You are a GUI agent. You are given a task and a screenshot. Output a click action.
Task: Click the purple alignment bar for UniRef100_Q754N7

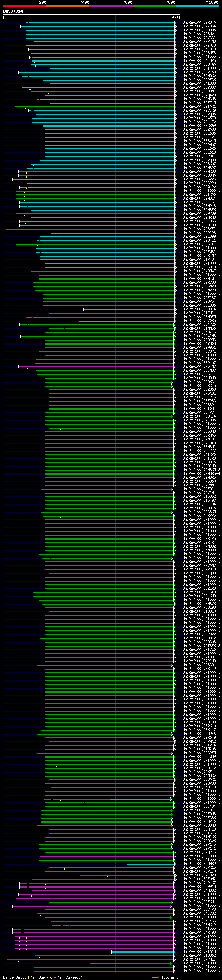[x=97, y=367]
